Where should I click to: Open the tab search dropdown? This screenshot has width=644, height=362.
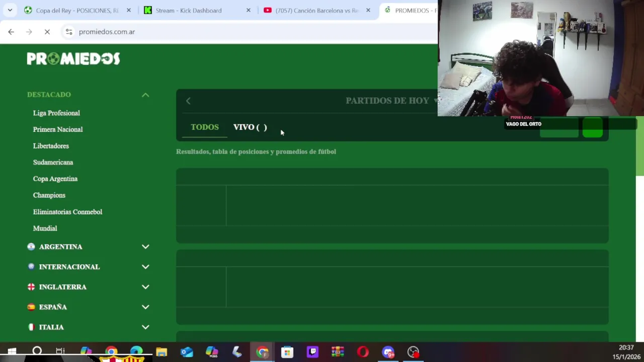coord(10,11)
